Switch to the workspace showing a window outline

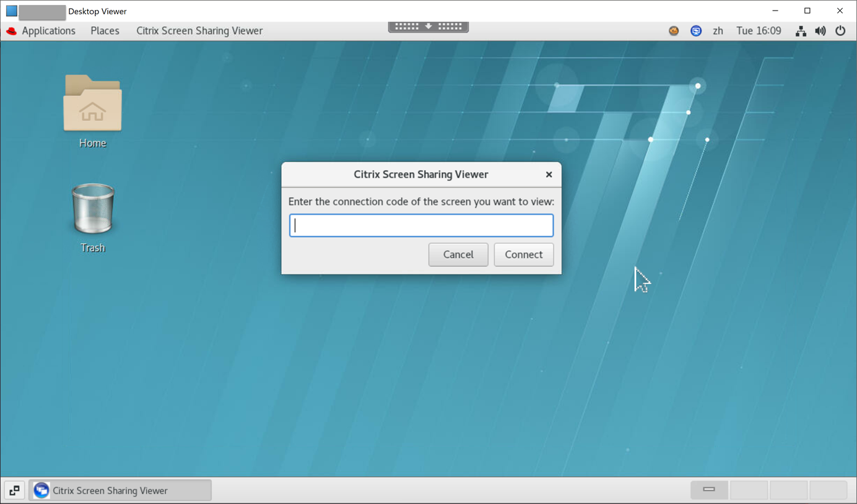[x=710, y=490]
